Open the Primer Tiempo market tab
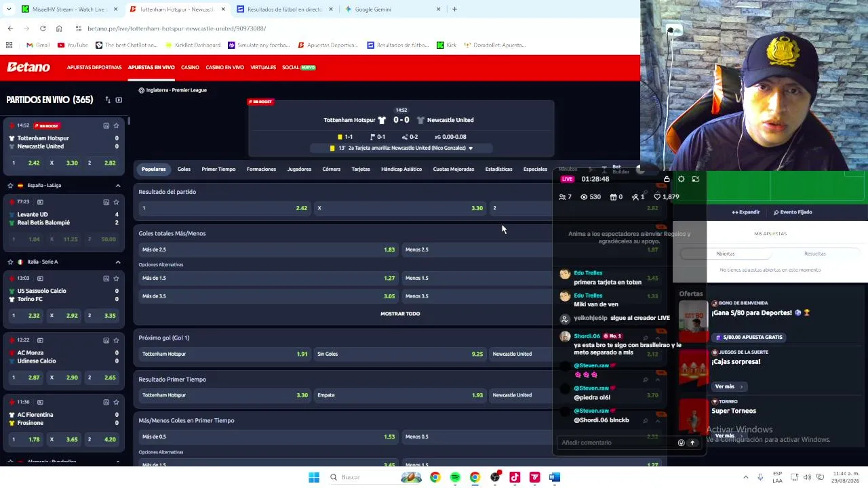Viewport: 868px width, 488px height. coord(218,169)
